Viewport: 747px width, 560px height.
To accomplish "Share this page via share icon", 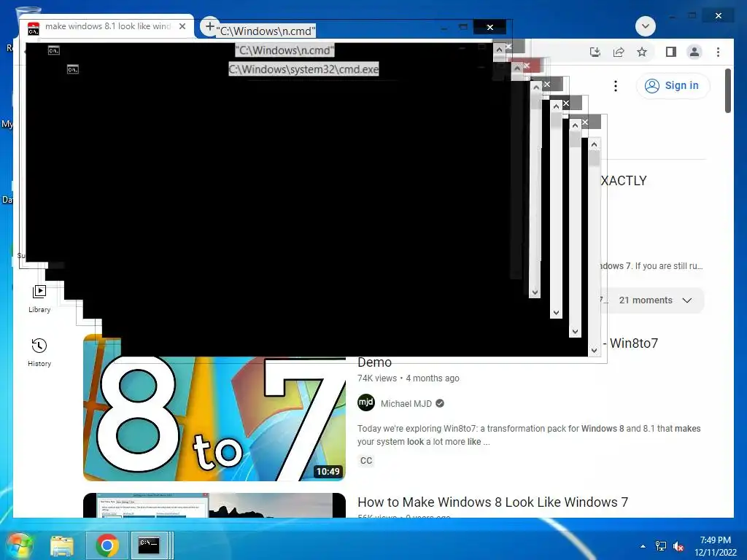I will coord(619,52).
